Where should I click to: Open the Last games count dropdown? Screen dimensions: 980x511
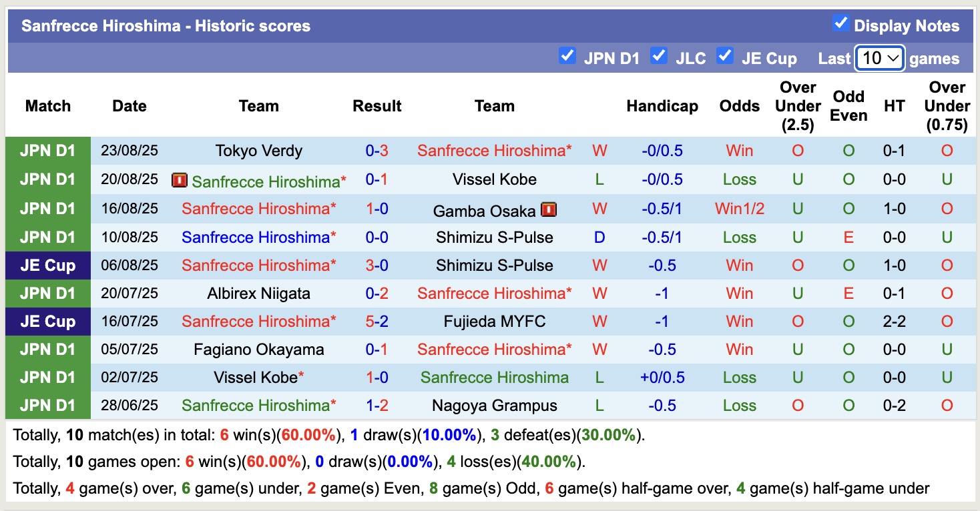coord(879,58)
